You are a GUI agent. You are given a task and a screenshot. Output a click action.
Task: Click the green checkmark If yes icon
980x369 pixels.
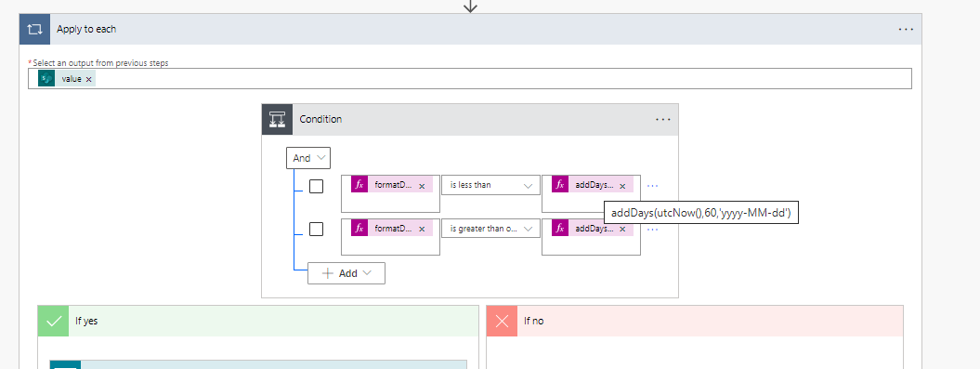pos(54,321)
